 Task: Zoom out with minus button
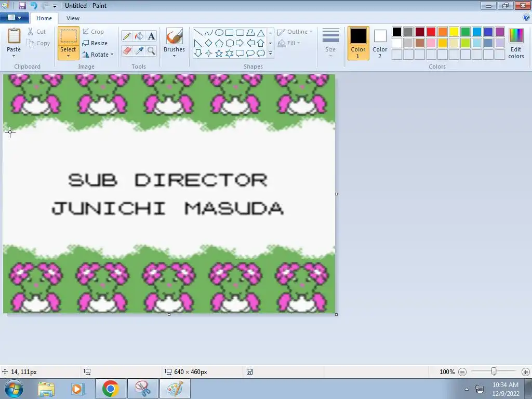pos(462,372)
